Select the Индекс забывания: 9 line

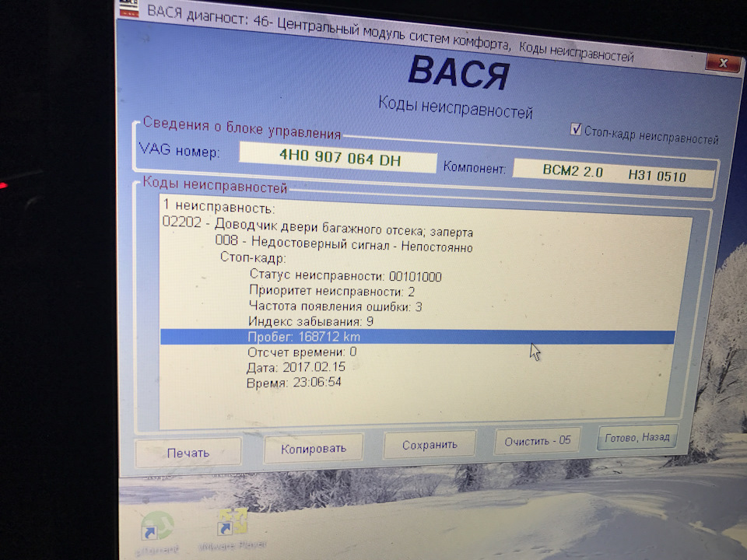point(310,321)
